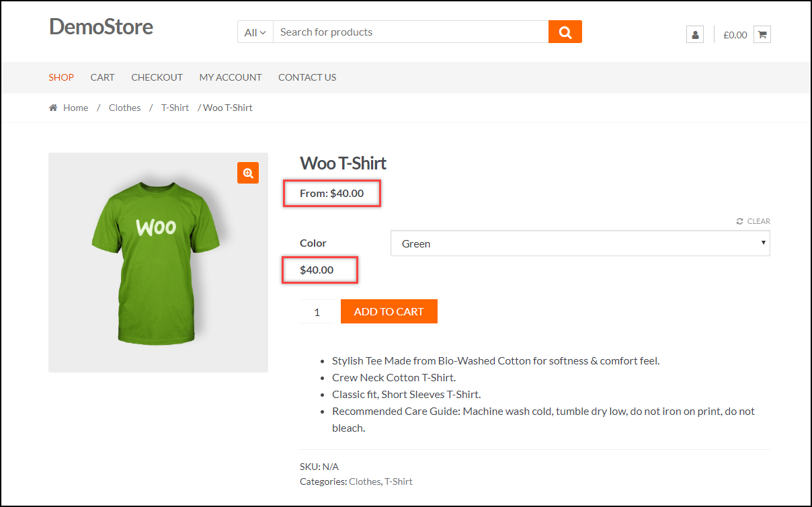The width and height of the screenshot is (812, 507).
Task: Click the orange search magnifier button
Action: [x=565, y=32]
